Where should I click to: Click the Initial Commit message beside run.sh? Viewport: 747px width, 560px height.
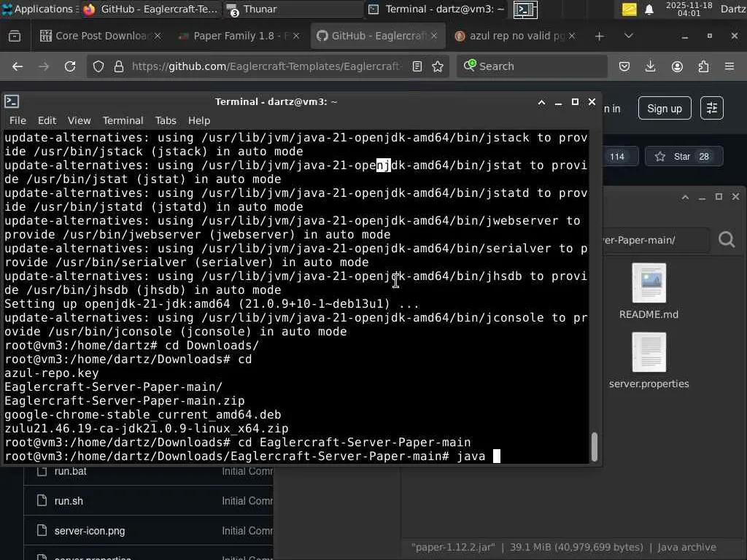pyautogui.click(x=247, y=501)
